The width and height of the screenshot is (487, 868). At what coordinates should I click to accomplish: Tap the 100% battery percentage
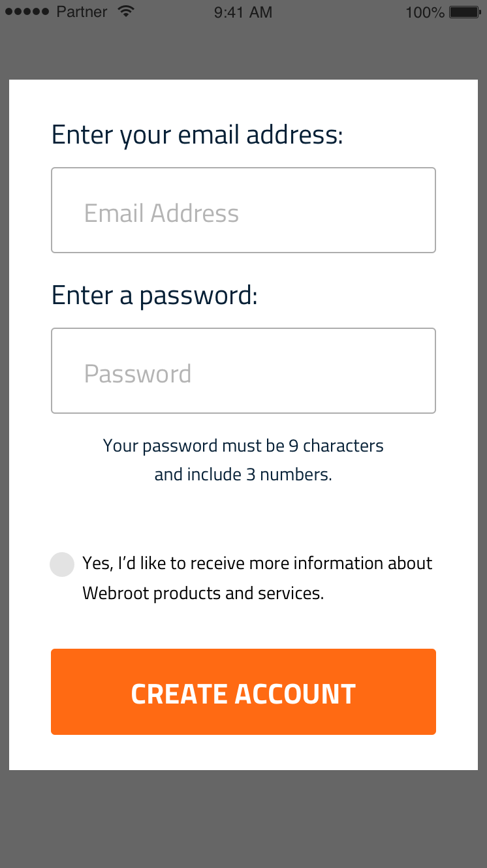(424, 12)
